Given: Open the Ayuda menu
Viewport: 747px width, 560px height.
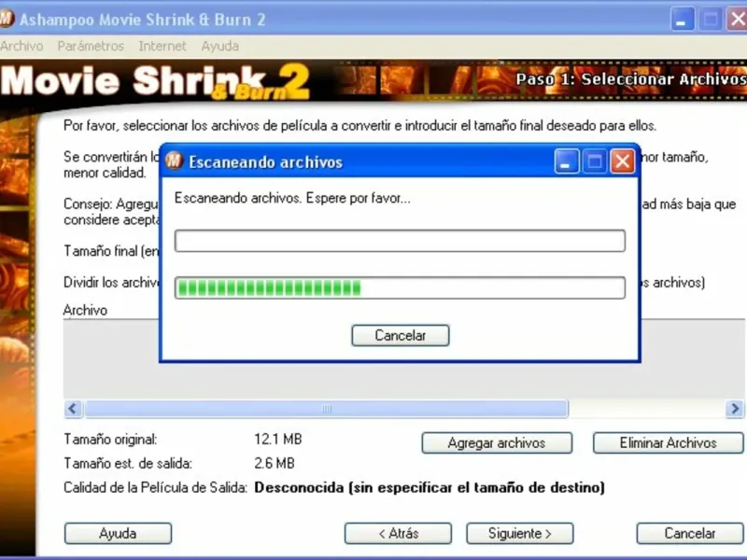Looking at the screenshot, I should [x=219, y=46].
